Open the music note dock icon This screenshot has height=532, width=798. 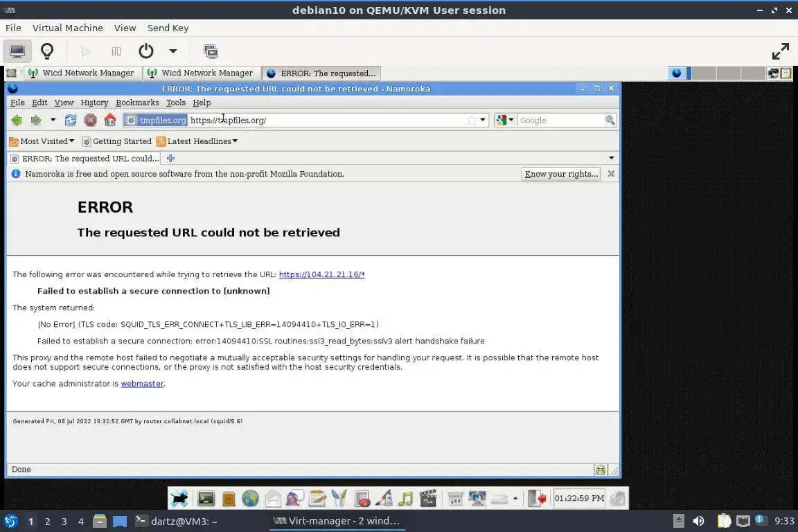click(x=406, y=498)
